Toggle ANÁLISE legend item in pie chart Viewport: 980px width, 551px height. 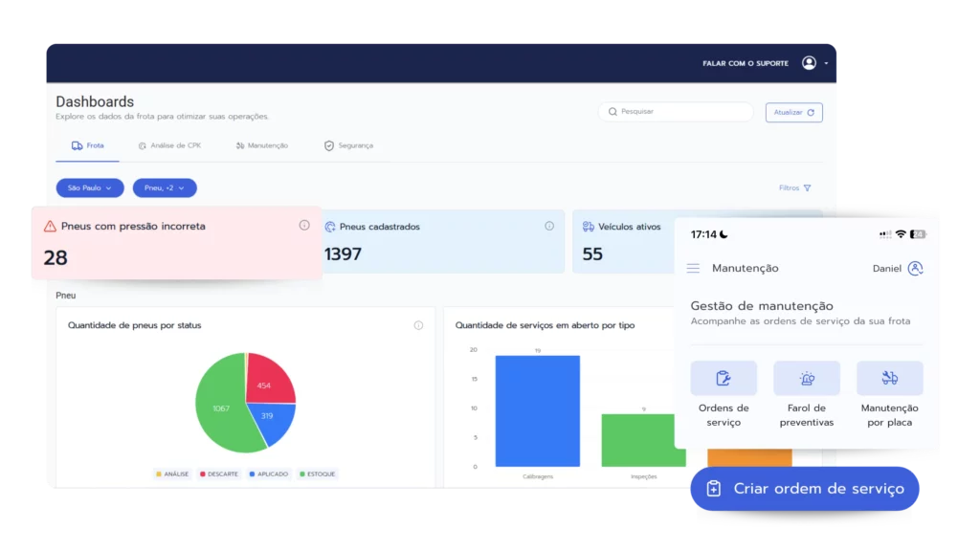pos(172,474)
